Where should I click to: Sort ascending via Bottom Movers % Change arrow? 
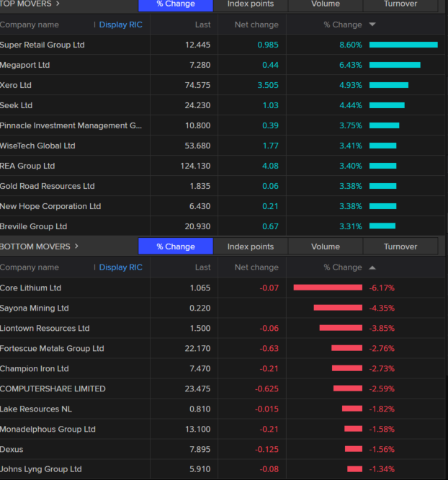tap(372, 267)
